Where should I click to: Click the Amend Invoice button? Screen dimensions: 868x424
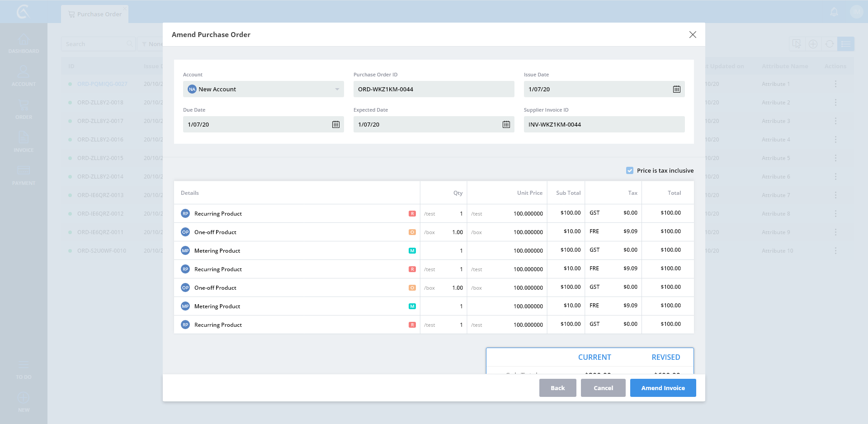(663, 388)
